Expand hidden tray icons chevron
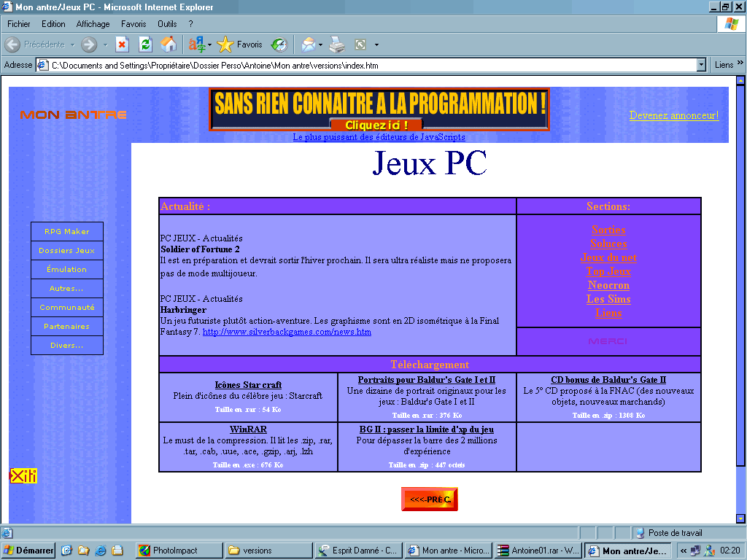The height and width of the screenshot is (560, 747). coord(684,551)
